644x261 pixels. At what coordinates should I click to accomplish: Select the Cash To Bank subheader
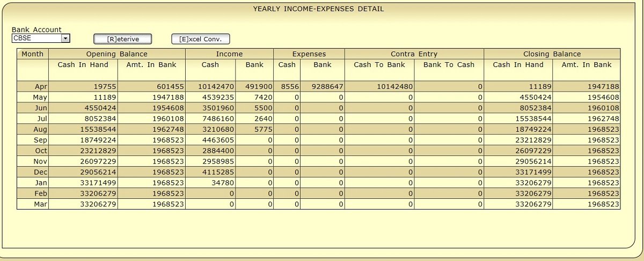click(379, 65)
